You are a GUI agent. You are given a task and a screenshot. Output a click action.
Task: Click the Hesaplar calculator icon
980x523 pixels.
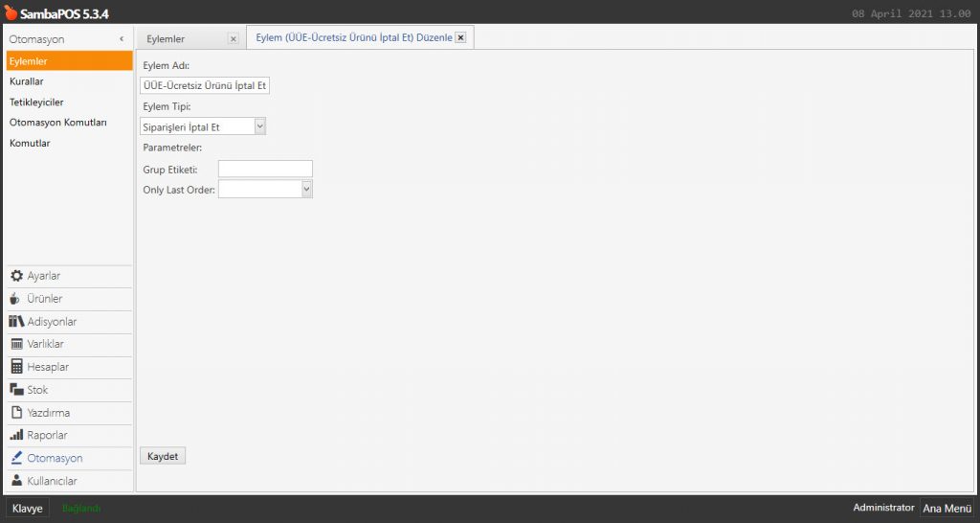tap(16, 367)
